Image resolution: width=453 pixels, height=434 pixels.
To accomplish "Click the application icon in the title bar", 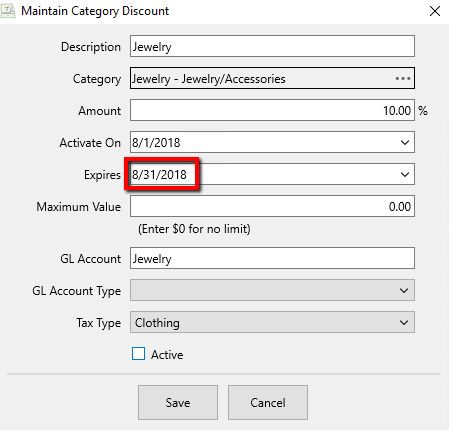I will [x=8, y=11].
